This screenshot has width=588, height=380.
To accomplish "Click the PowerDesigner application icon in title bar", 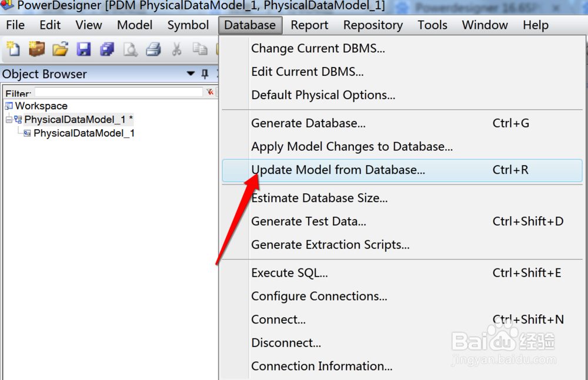I will [6, 5].
